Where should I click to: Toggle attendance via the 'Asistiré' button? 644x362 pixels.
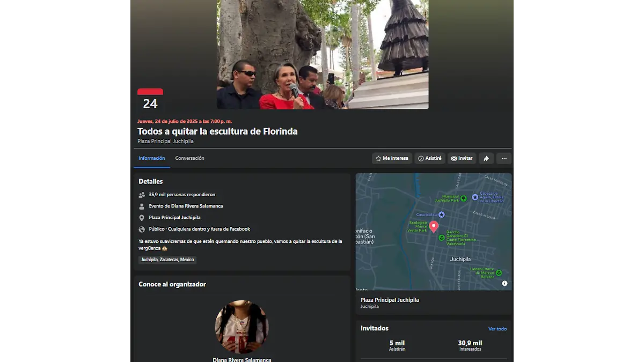coord(430,158)
